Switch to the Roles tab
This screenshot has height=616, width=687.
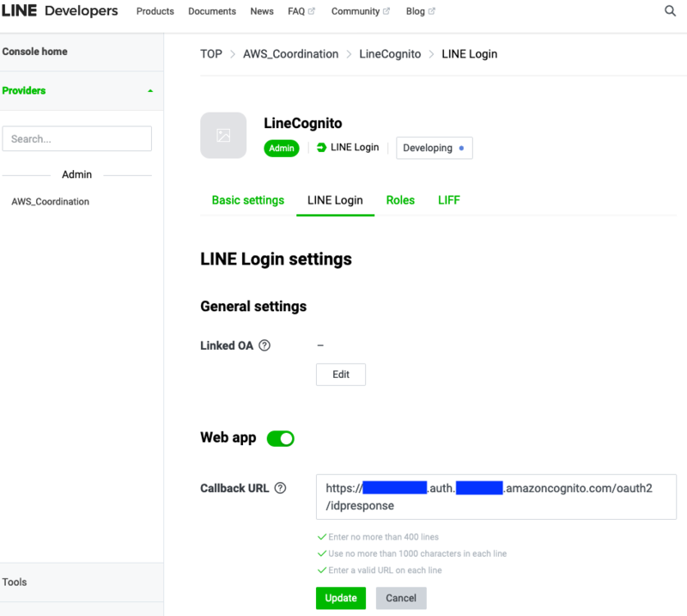click(400, 200)
